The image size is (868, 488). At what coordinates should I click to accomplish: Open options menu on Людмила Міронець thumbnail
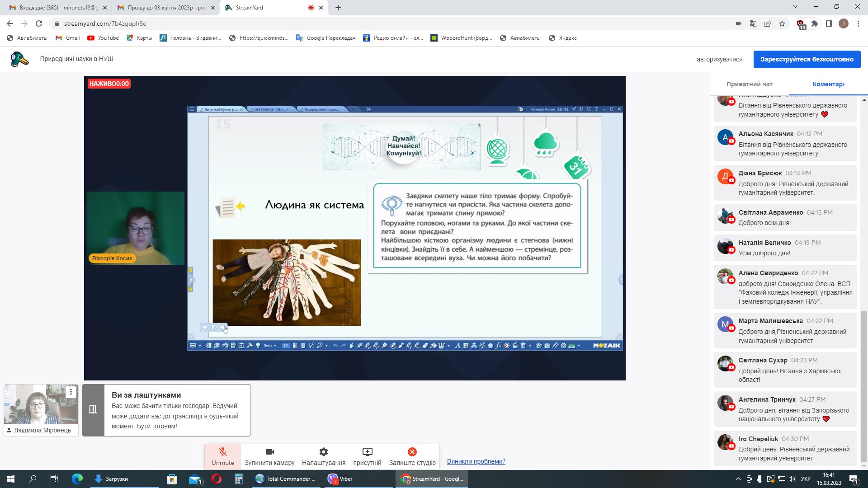click(71, 392)
